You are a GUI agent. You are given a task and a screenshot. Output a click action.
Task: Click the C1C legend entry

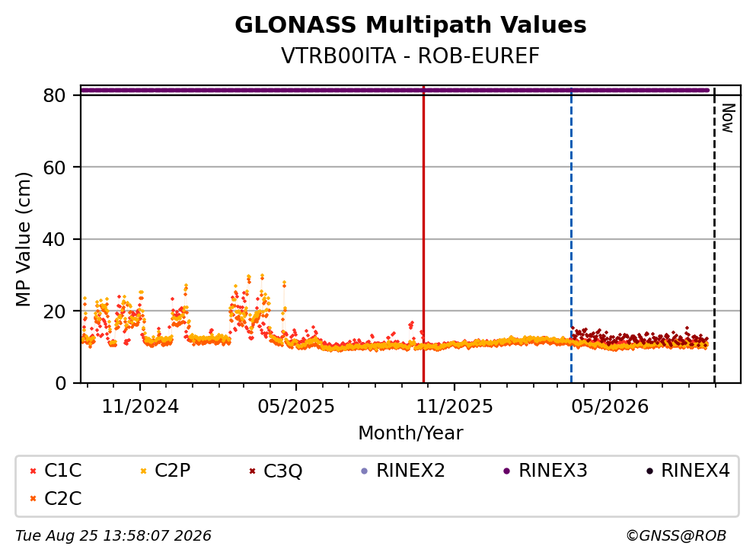[56, 470]
